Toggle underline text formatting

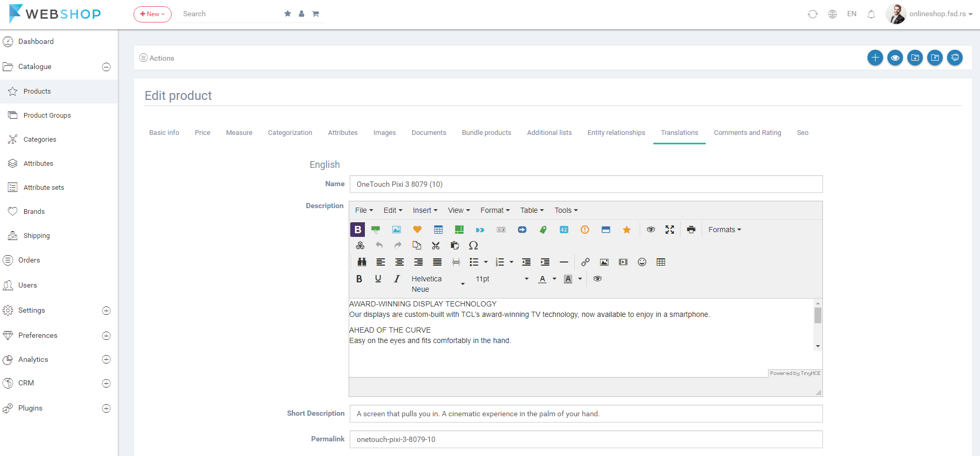pyautogui.click(x=378, y=279)
